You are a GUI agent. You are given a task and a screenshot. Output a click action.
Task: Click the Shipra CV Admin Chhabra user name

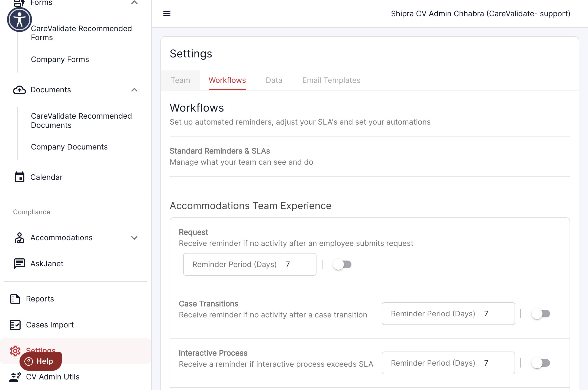[481, 14]
